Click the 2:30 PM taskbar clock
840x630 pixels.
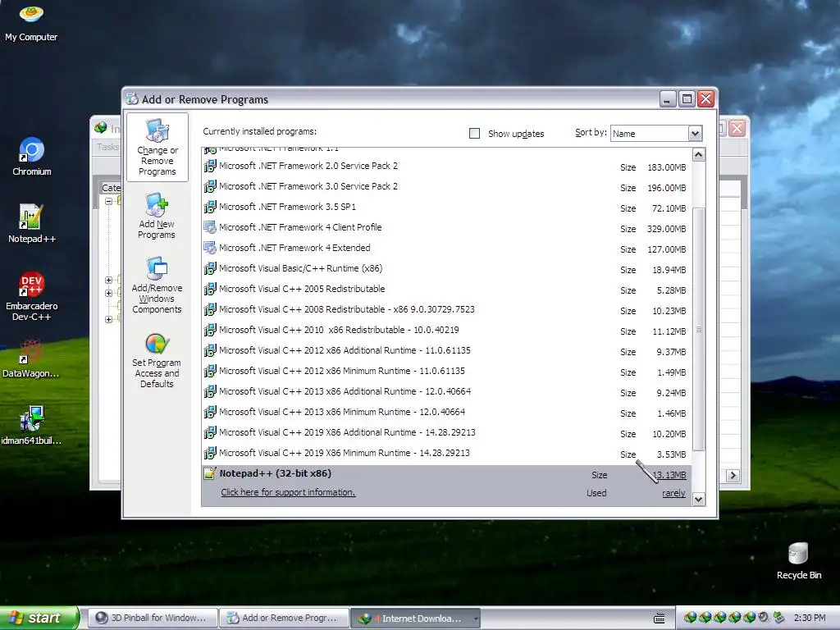coord(810,618)
